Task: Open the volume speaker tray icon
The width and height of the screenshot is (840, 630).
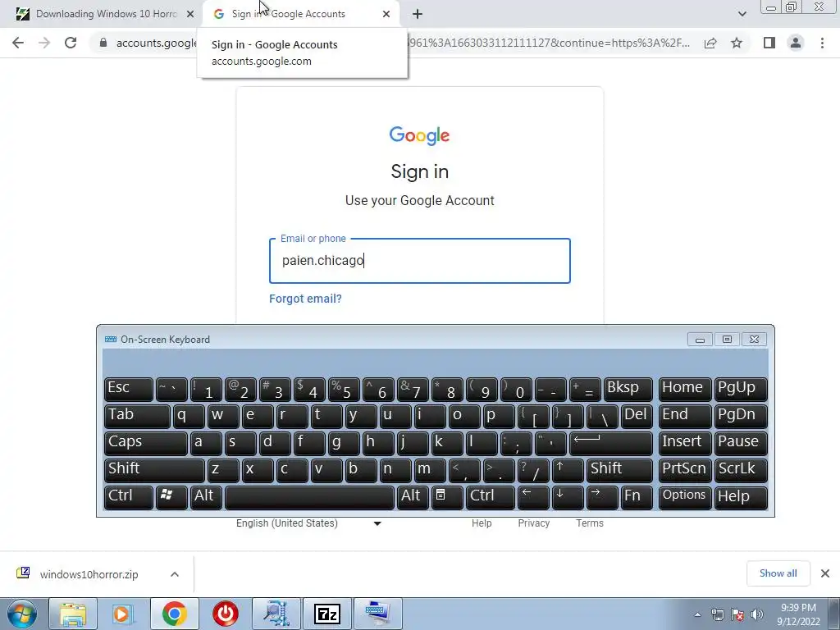Action: click(757, 614)
